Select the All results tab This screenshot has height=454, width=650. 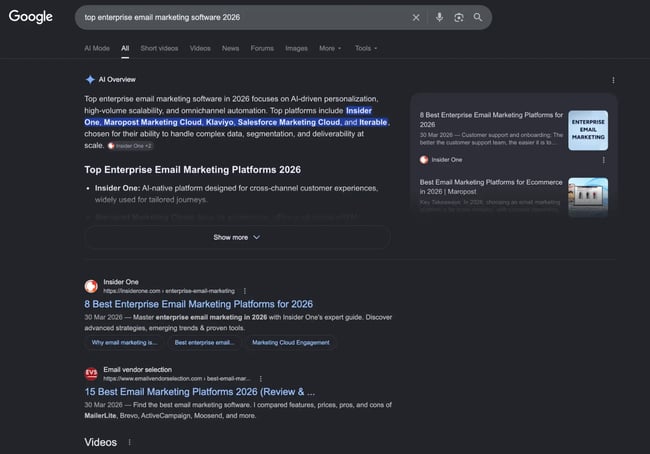click(125, 49)
